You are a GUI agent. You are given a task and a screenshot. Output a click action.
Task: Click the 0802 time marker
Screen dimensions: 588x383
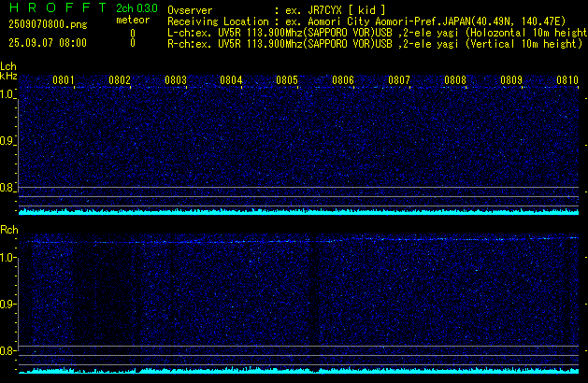pos(120,80)
